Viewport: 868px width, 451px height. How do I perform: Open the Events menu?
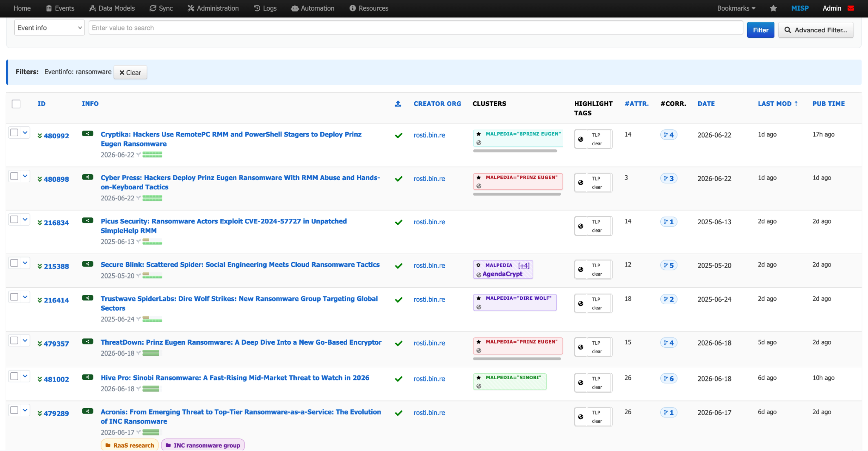tap(60, 8)
